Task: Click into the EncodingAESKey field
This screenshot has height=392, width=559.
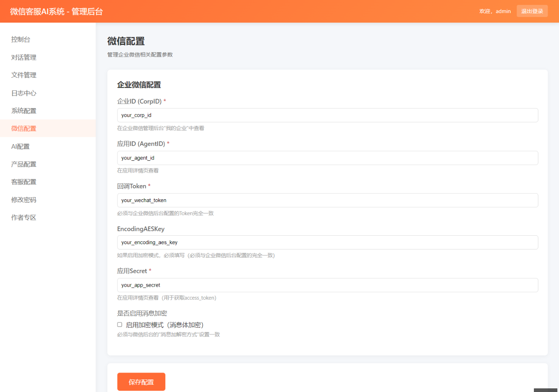Action: 327,243
